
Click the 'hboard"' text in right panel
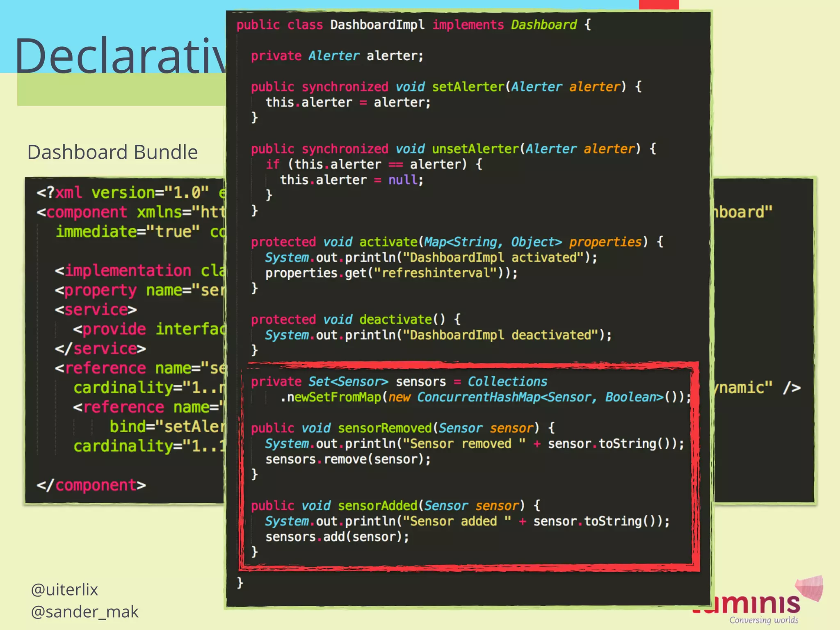743,212
